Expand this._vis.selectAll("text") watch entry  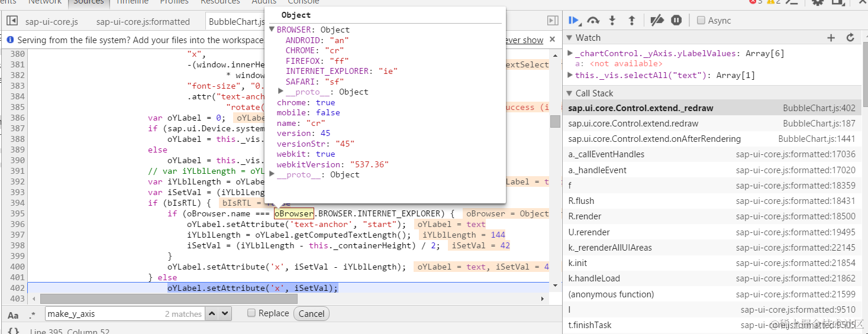[x=570, y=75]
